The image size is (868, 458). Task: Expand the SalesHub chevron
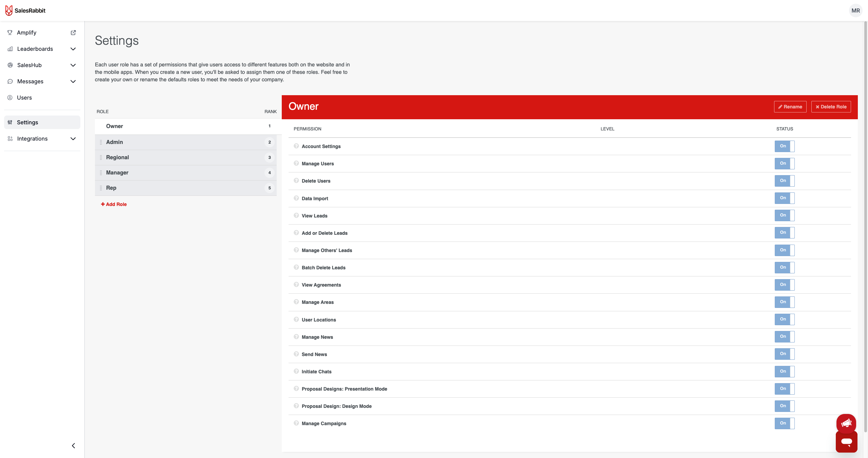point(73,65)
